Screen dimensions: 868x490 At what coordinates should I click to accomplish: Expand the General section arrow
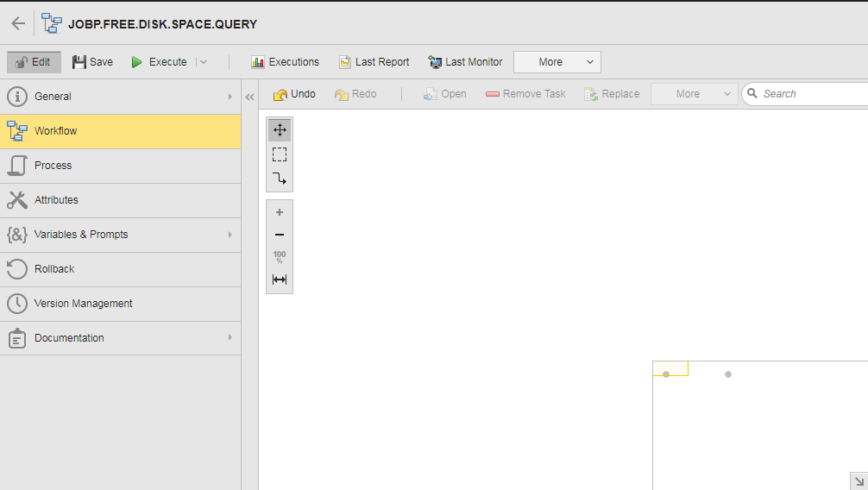pyautogui.click(x=230, y=97)
